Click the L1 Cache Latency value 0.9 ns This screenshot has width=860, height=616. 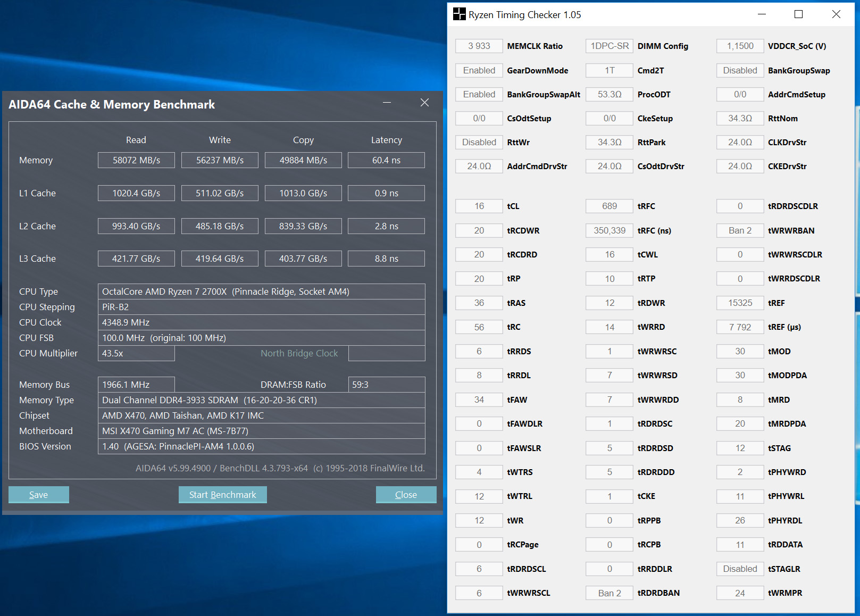pos(387,193)
